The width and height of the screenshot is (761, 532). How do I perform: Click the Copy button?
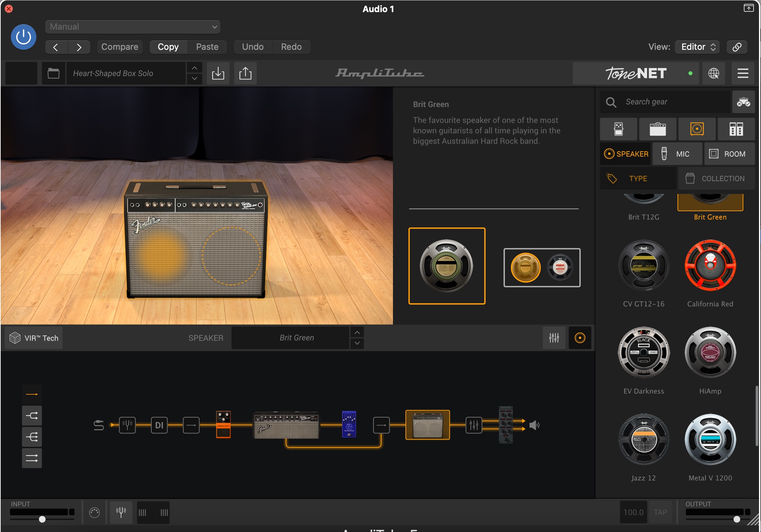click(x=168, y=47)
